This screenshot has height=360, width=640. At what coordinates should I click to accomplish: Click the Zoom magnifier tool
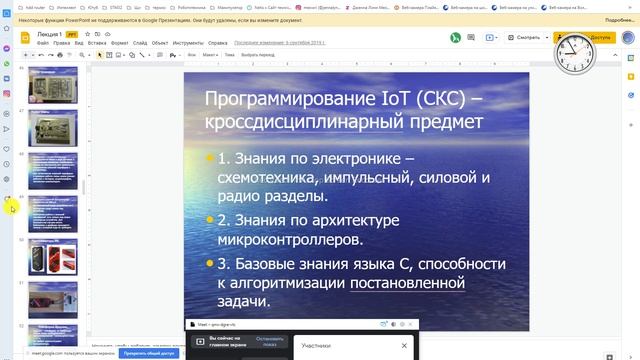tap(82, 55)
